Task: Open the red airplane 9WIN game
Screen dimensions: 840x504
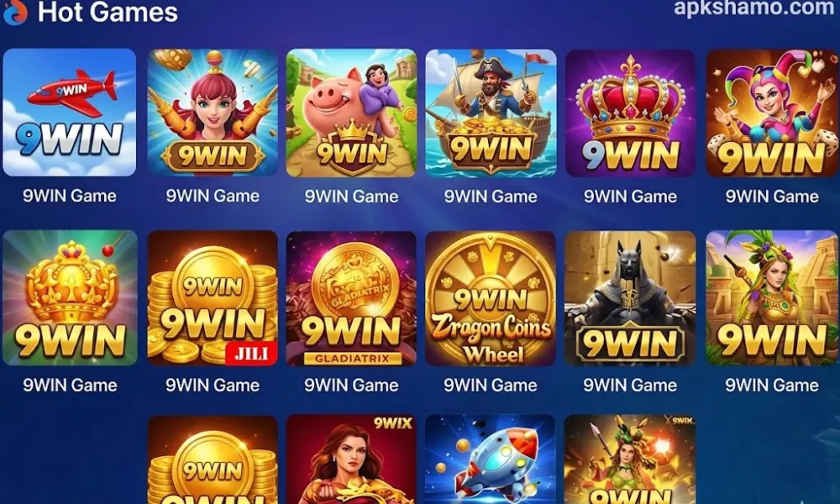Action: point(69,113)
